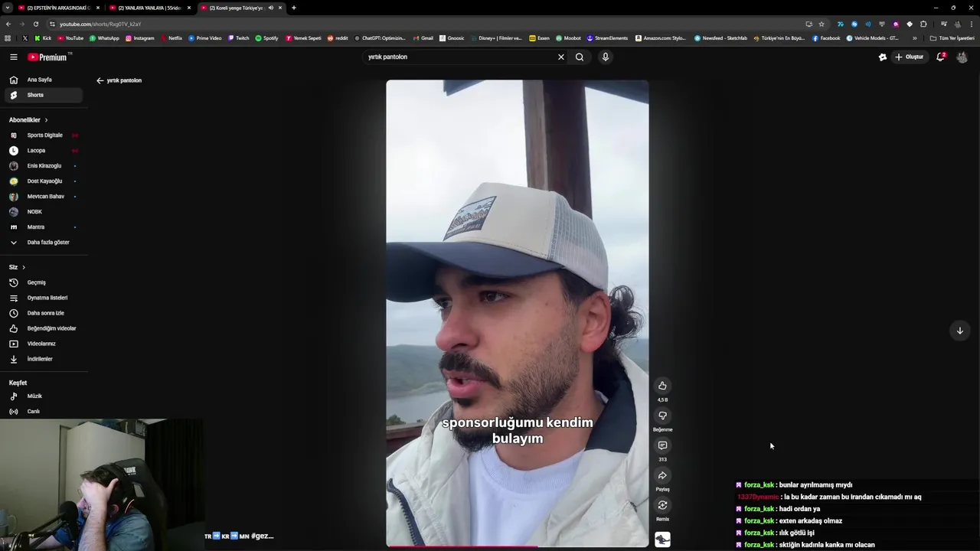Open Oynatma listeleri playlists
Viewport: 980px width, 551px height.
44,298
